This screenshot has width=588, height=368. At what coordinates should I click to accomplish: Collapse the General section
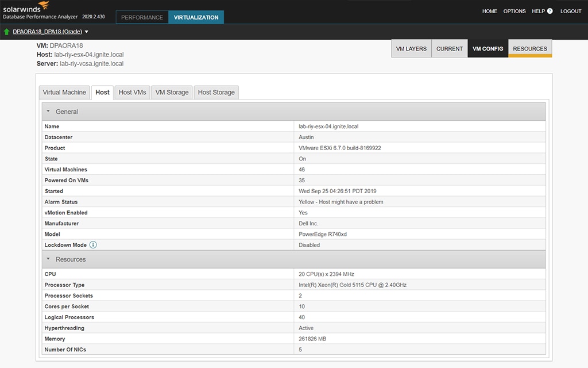point(49,112)
